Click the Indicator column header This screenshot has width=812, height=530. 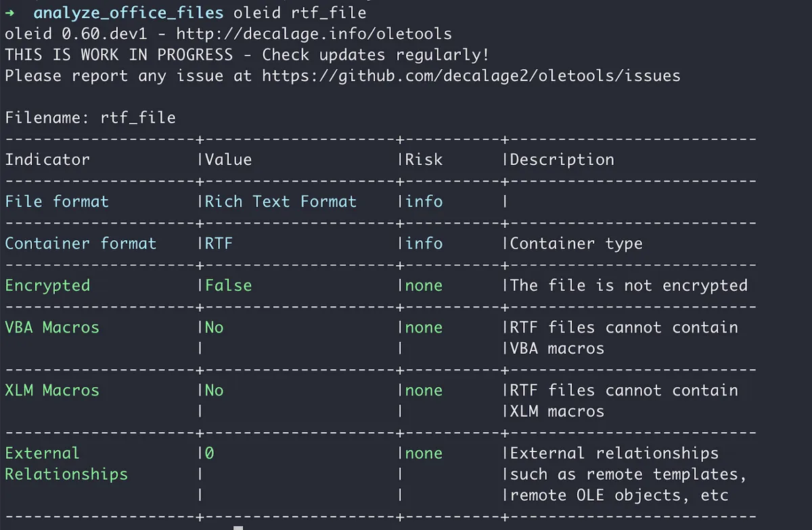point(47,160)
